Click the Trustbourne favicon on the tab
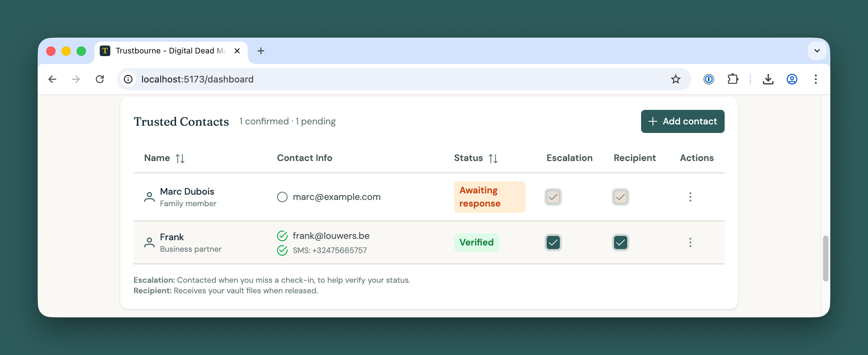Viewport: 868px width, 355px height. click(x=105, y=50)
